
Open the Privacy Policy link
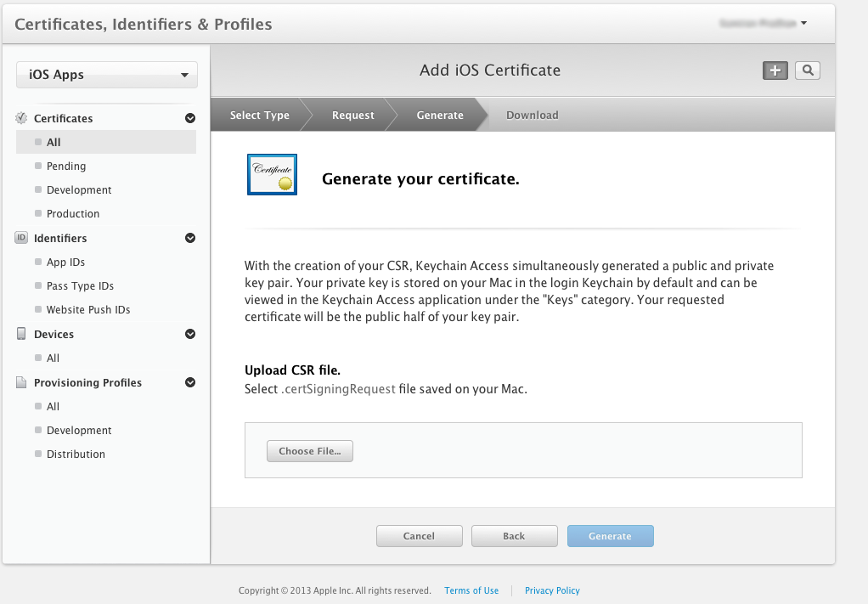[552, 590]
